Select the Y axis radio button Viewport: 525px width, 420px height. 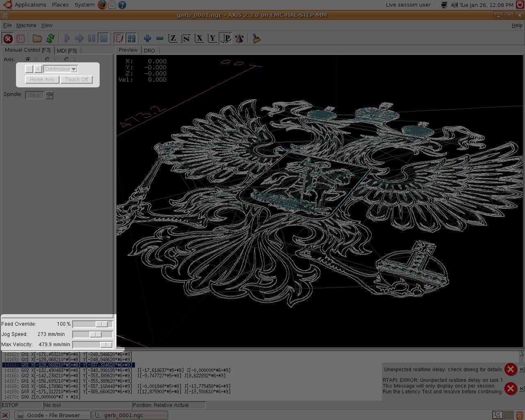coord(48,59)
